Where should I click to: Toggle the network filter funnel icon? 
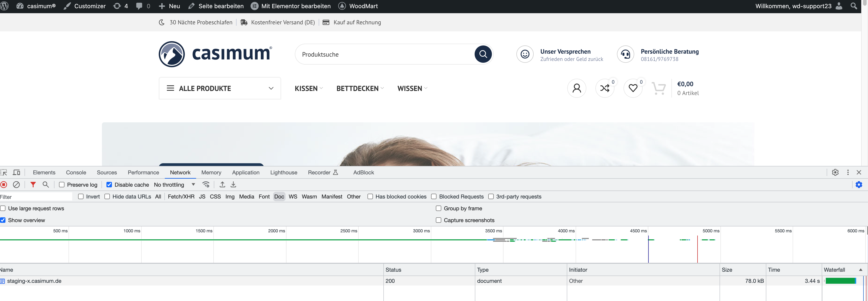(33, 185)
